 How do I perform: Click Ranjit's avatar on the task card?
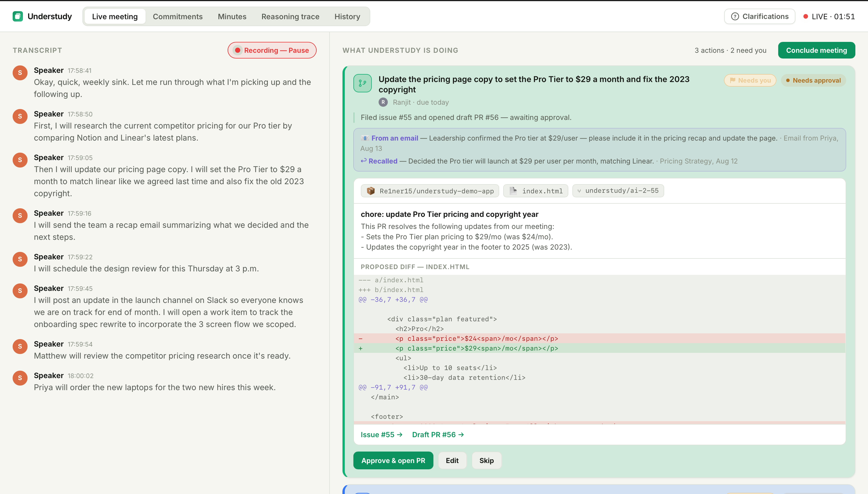coord(383,102)
